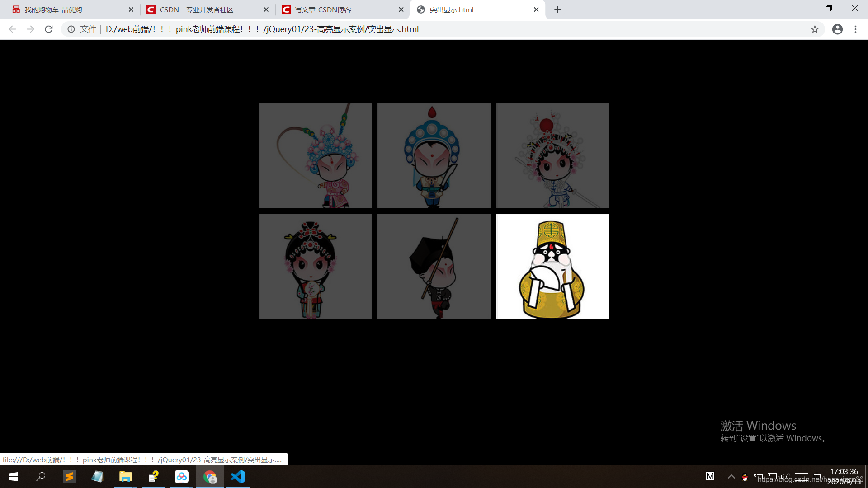Reload the page with the refresh icon

(49, 29)
